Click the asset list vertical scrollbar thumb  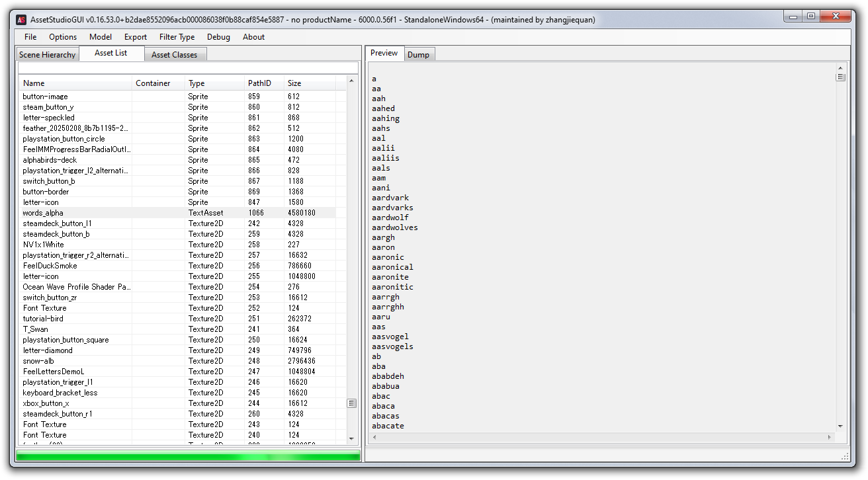(x=351, y=403)
